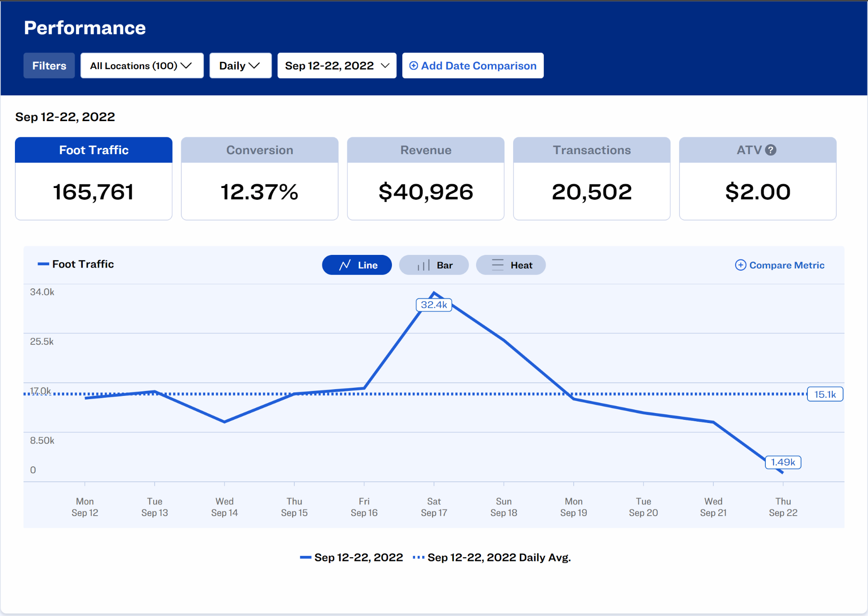Image resolution: width=868 pixels, height=616 pixels.
Task: Switch chart view to Heat
Action: (x=510, y=265)
